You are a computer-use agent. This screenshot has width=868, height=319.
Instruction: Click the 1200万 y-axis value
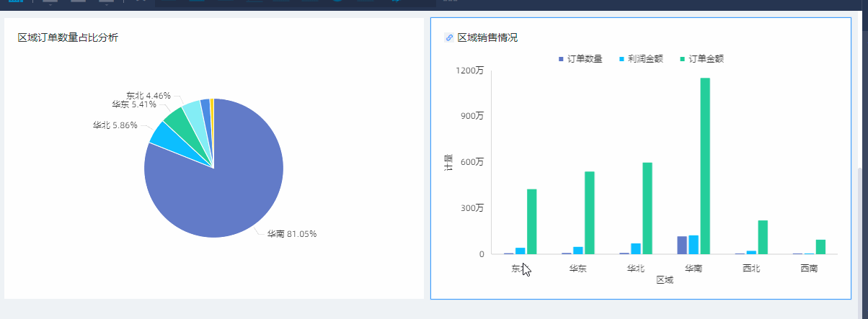click(x=470, y=71)
